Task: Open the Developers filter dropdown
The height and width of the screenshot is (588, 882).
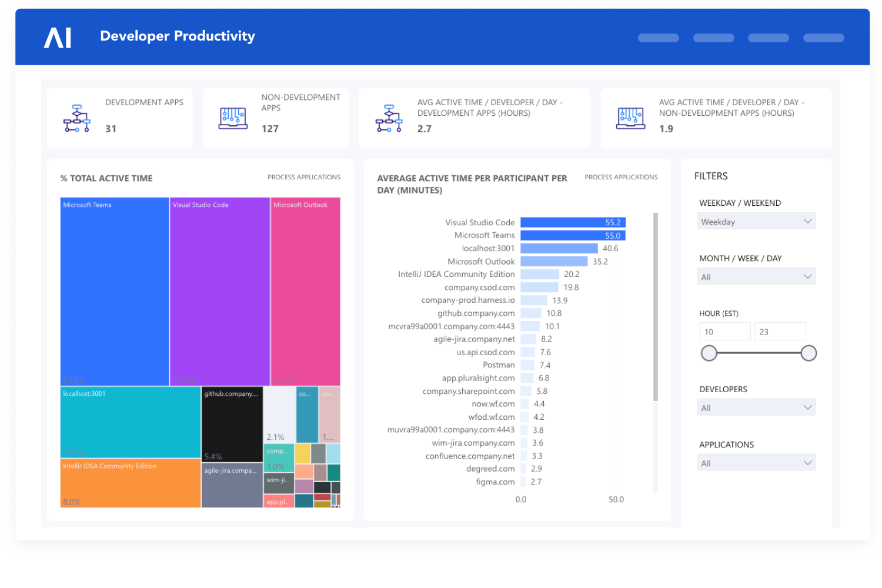Action: click(x=756, y=407)
